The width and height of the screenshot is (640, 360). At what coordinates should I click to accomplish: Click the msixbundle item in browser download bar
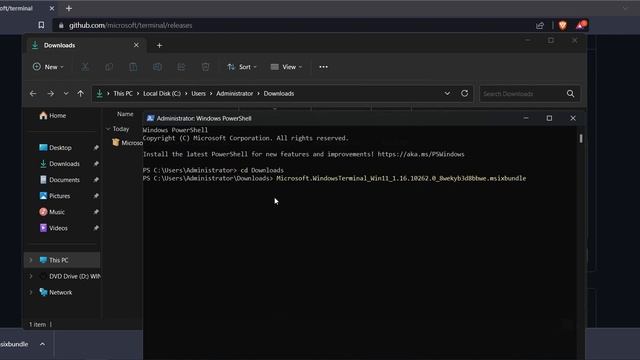coord(15,344)
